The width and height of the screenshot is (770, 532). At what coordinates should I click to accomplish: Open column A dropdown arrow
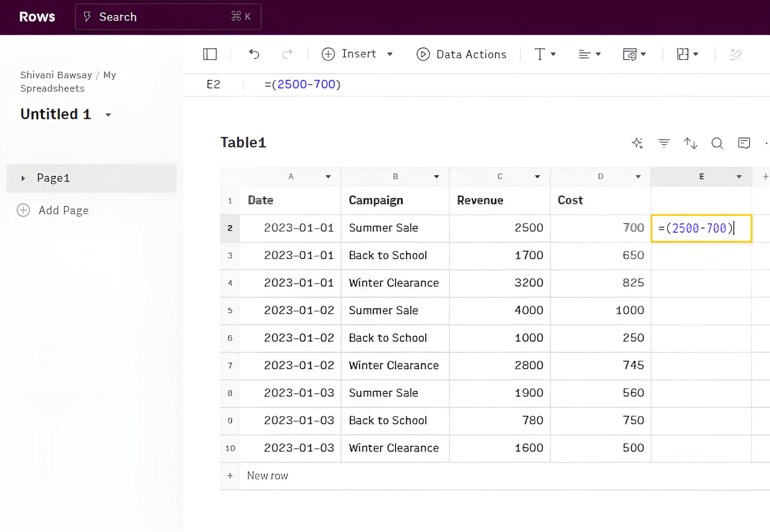(328, 177)
